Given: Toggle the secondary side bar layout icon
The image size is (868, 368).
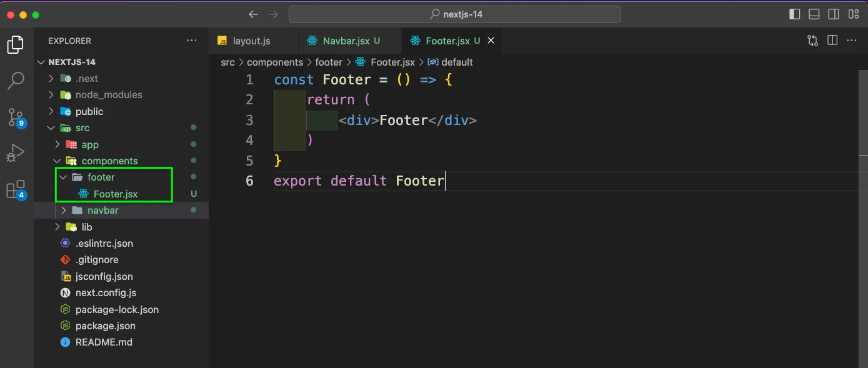Looking at the screenshot, I should click(x=834, y=14).
